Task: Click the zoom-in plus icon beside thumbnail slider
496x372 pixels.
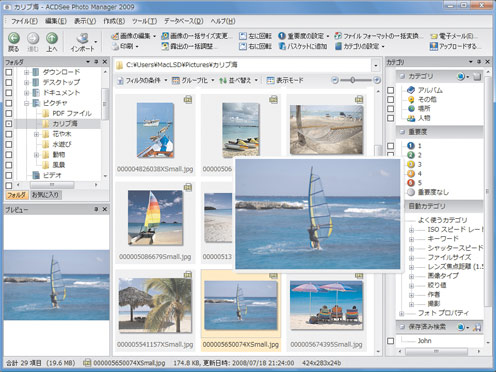Action: pyautogui.click(x=377, y=80)
